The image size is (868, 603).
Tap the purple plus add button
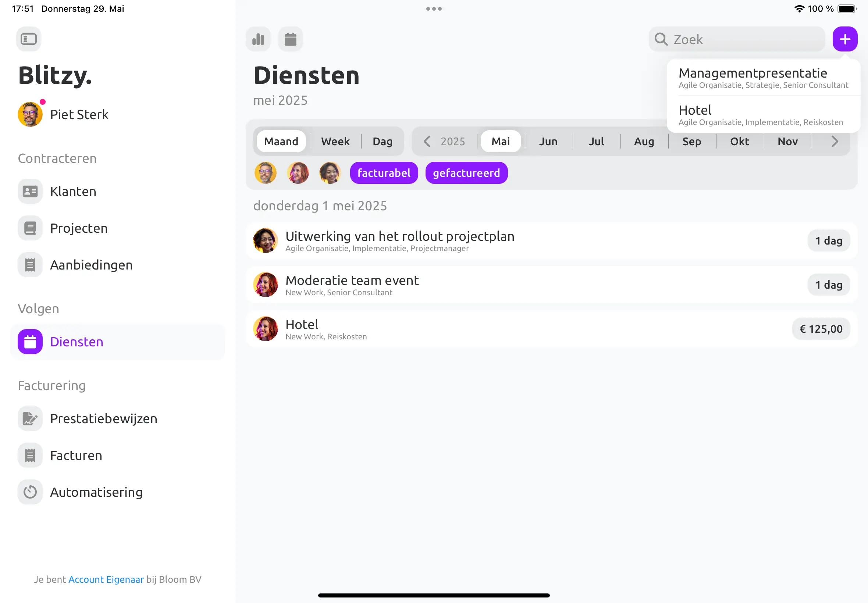click(845, 39)
